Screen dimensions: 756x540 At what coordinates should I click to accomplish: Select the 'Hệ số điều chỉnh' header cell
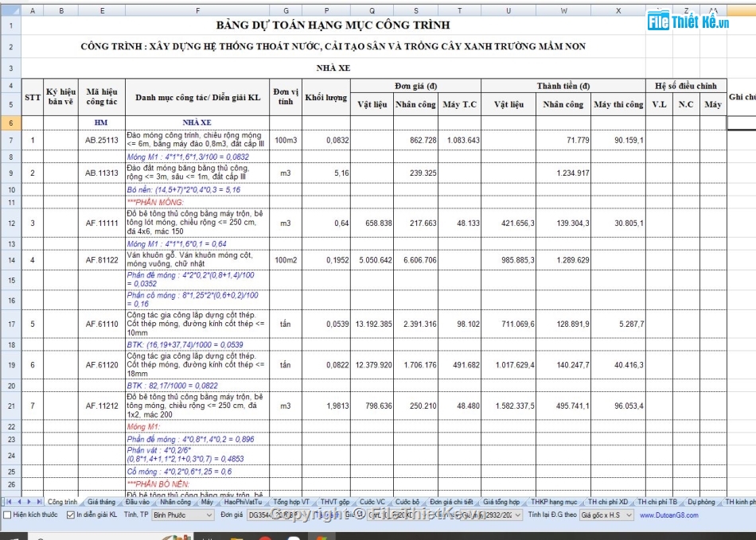[x=686, y=86]
